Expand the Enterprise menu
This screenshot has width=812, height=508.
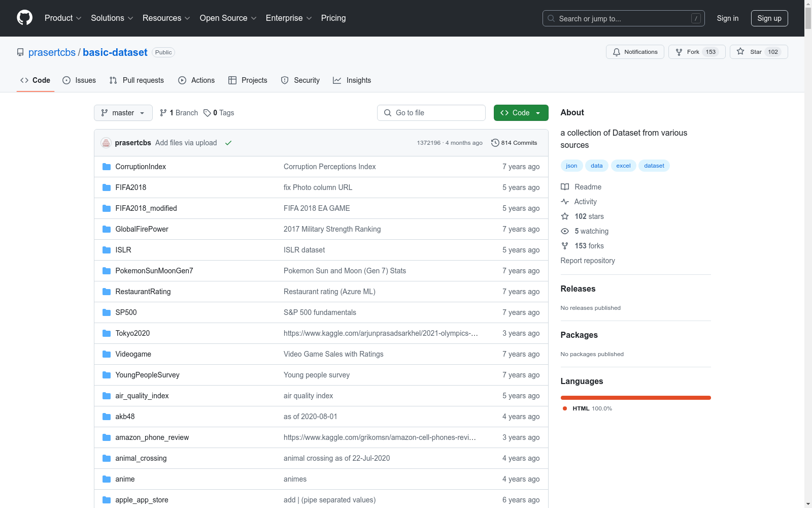(x=289, y=18)
